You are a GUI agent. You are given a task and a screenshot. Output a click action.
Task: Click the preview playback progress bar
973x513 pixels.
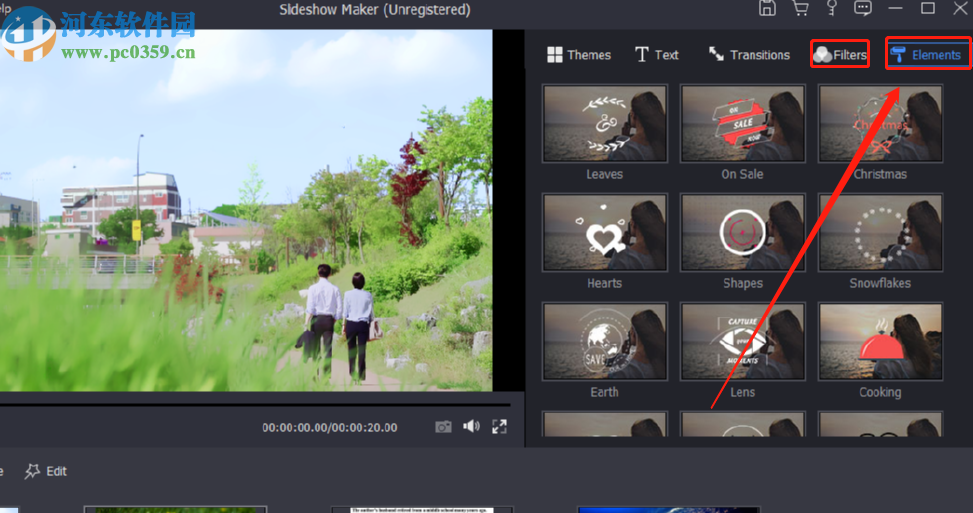tap(255, 405)
